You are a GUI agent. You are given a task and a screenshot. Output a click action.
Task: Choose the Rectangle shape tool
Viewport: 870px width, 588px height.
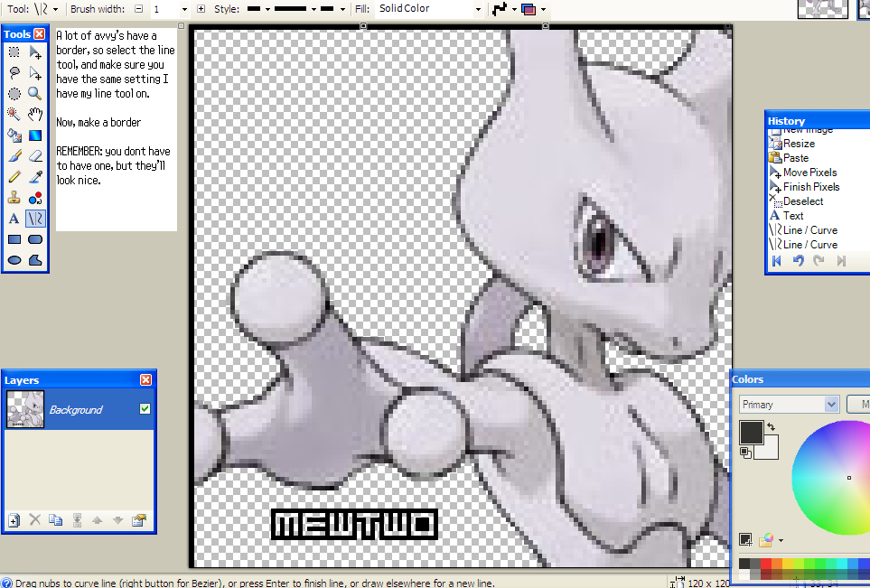14,239
